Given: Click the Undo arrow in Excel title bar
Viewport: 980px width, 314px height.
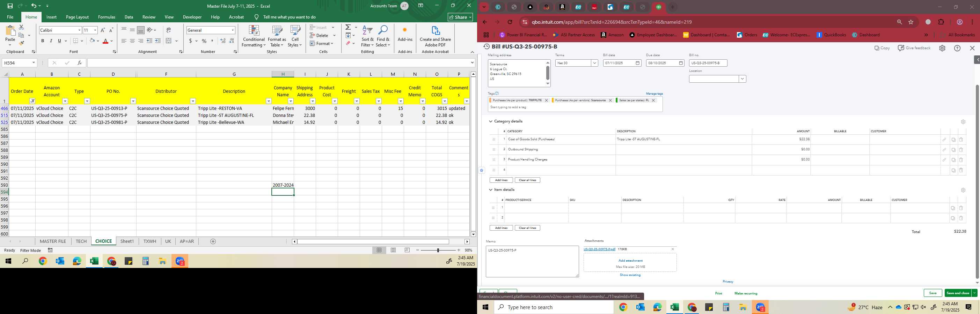Looking at the screenshot, I should point(34,6).
